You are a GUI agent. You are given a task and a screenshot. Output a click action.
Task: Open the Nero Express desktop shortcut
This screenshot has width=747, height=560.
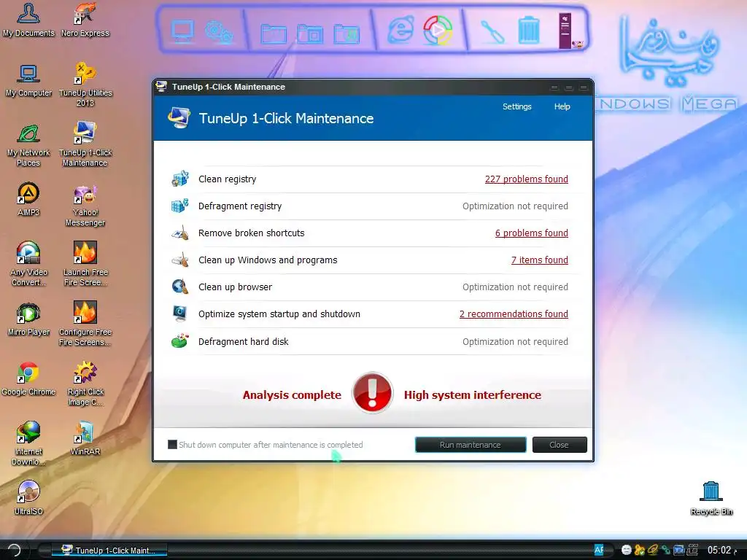(x=85, y=20)
